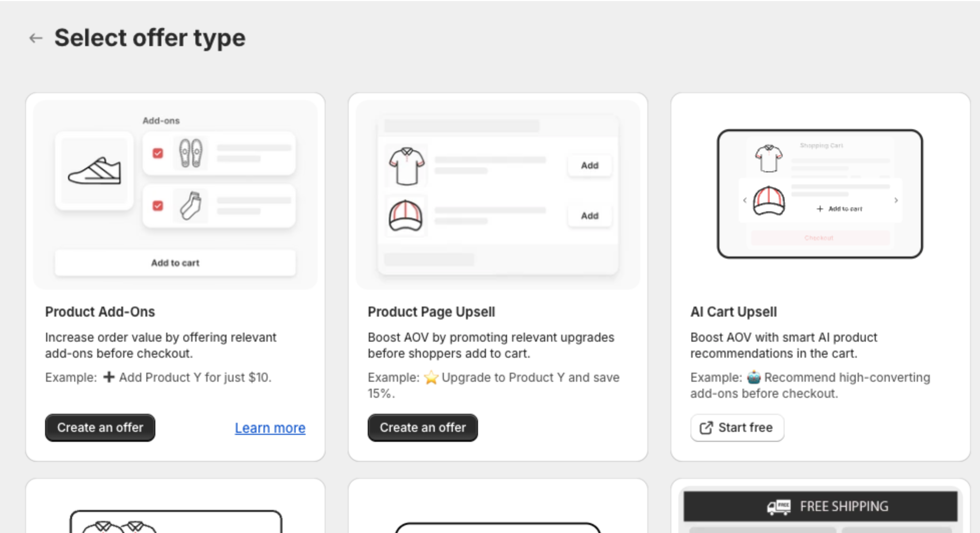The image size is (980, 533).
Task: Click the cap icon in the Shopping Cart preview
Action: pos(769,200)
